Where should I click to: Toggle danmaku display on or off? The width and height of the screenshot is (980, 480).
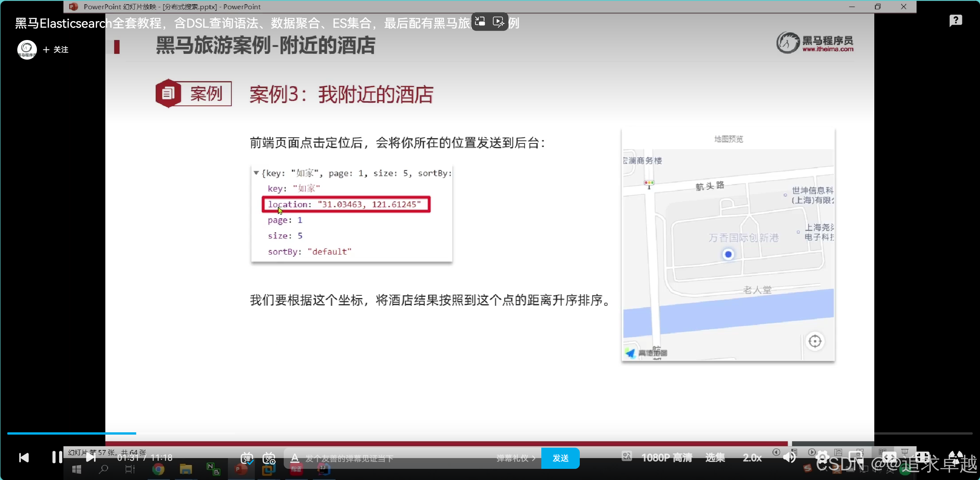[247, 458]
